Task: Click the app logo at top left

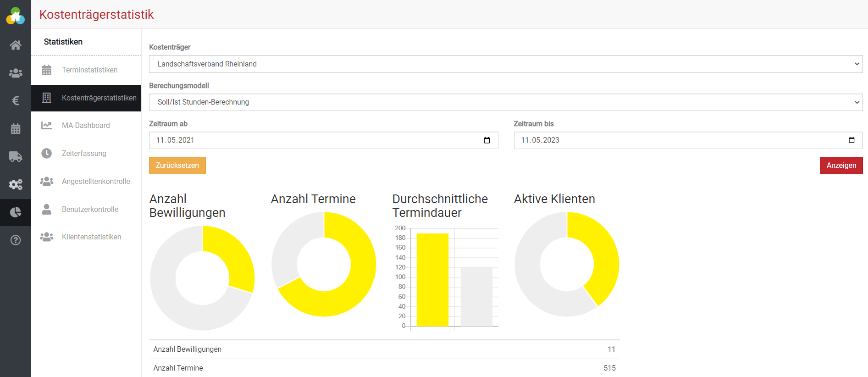Action: [16, 16]
